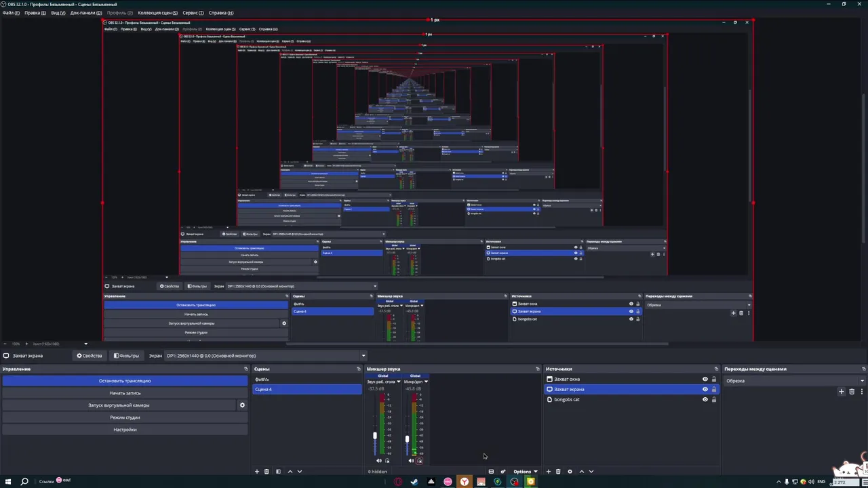Open the Сервис menu

[x=193, y=13]
